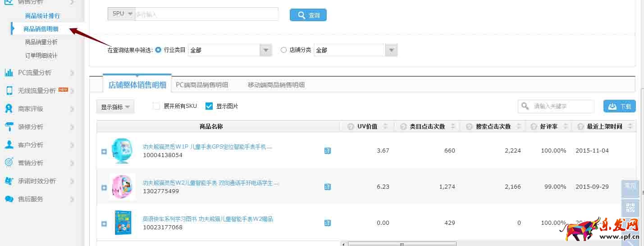Click the 商家评级 badge icon
Viewport: 644px width, 246px height.
coord(9,109)
